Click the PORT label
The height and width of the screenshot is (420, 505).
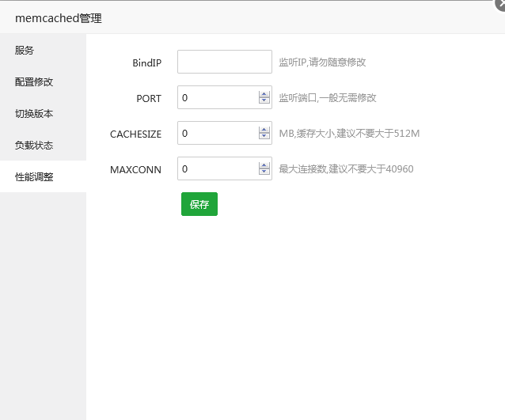[149, 99]
